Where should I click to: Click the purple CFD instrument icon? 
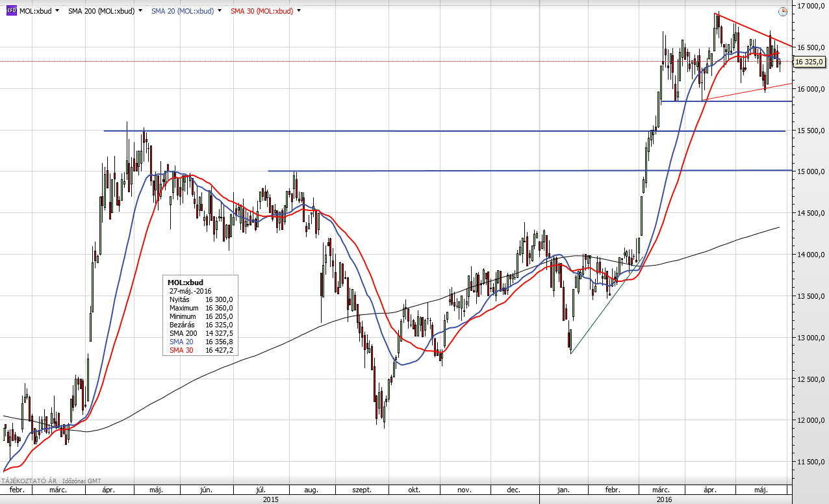point(11,11)
